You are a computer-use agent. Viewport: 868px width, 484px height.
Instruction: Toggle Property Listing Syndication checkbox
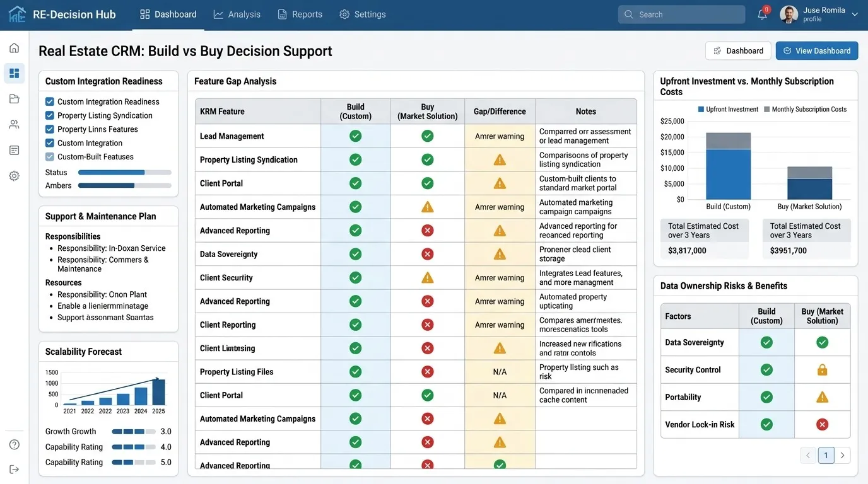[x=50, y=115]
